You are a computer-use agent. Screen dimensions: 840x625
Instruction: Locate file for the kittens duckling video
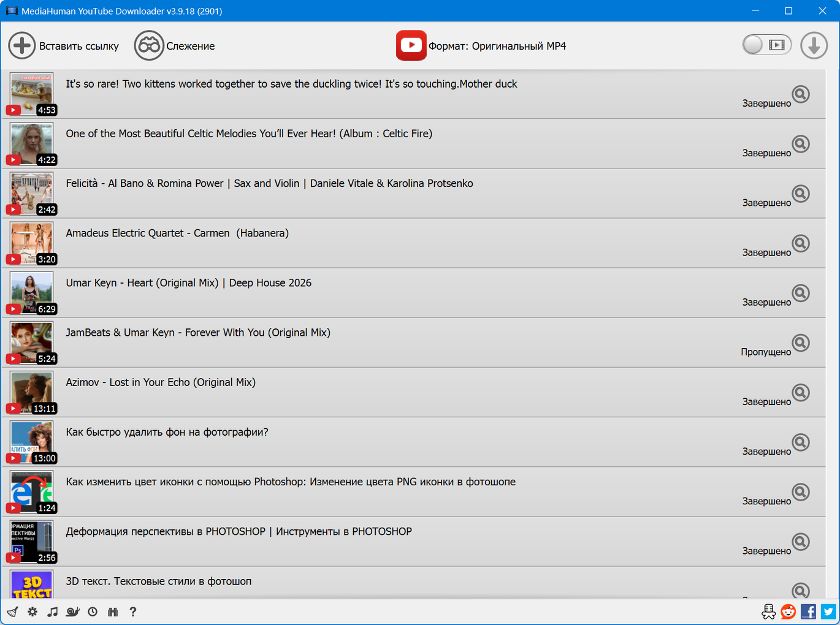click(801, 94)
